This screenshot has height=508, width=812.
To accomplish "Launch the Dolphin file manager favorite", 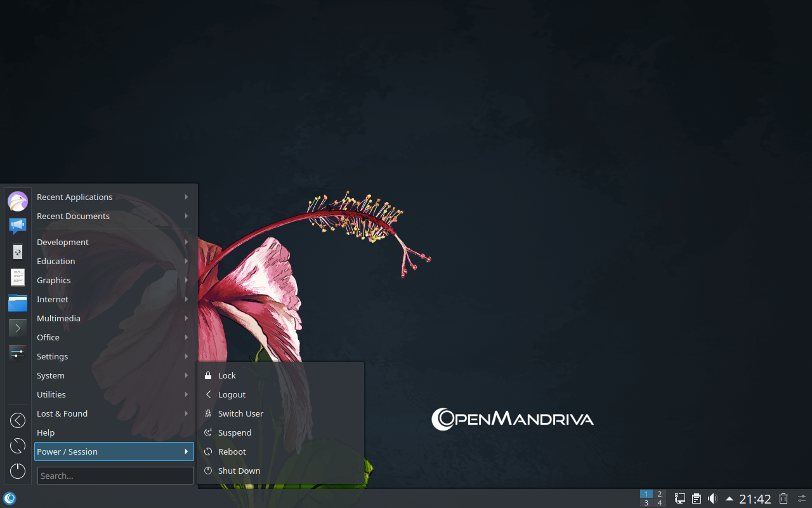I will point(18,303).
